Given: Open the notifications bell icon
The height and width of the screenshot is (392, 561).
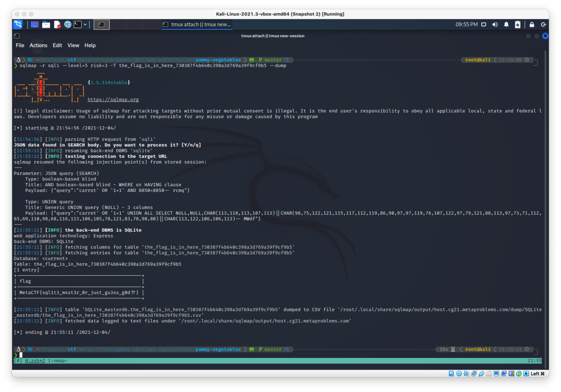Looking at the screenshot, I should 506,24.
